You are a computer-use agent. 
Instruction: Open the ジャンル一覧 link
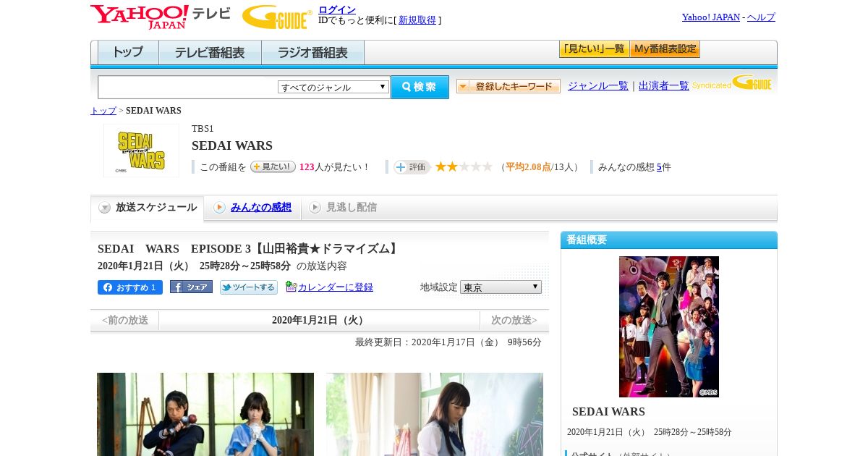coord(598,86)
